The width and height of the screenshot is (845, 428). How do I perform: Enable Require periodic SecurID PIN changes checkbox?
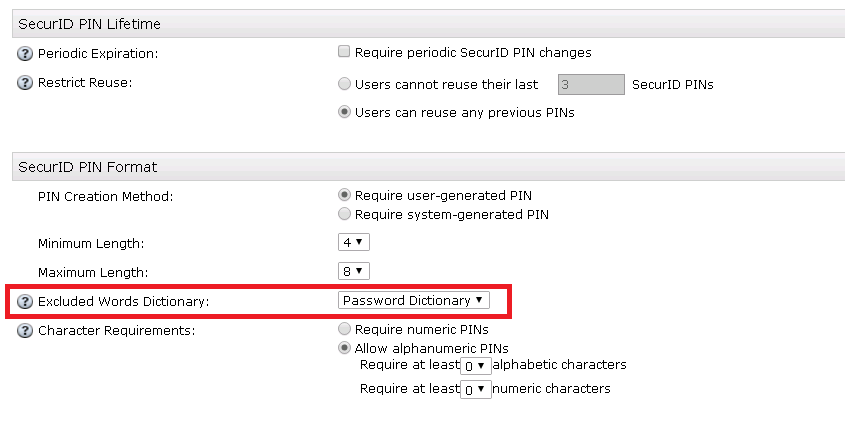(x=345, y=52)
